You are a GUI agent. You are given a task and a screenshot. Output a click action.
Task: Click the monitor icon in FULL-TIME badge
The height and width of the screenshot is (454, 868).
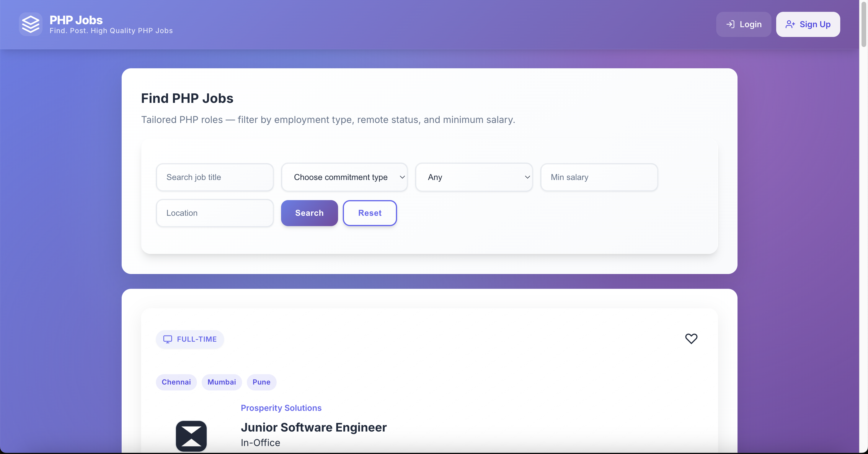click(167, 339)
